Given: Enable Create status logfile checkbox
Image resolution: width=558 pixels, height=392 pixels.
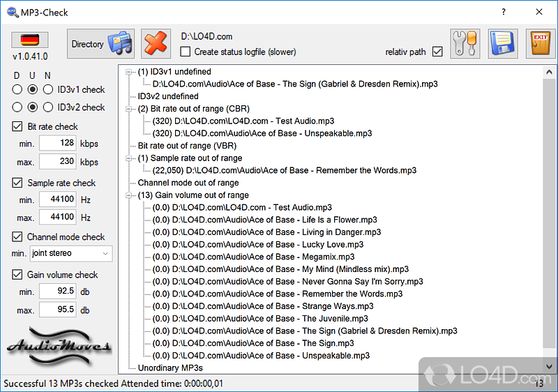Looking at the screenshot, I should 186,52.
